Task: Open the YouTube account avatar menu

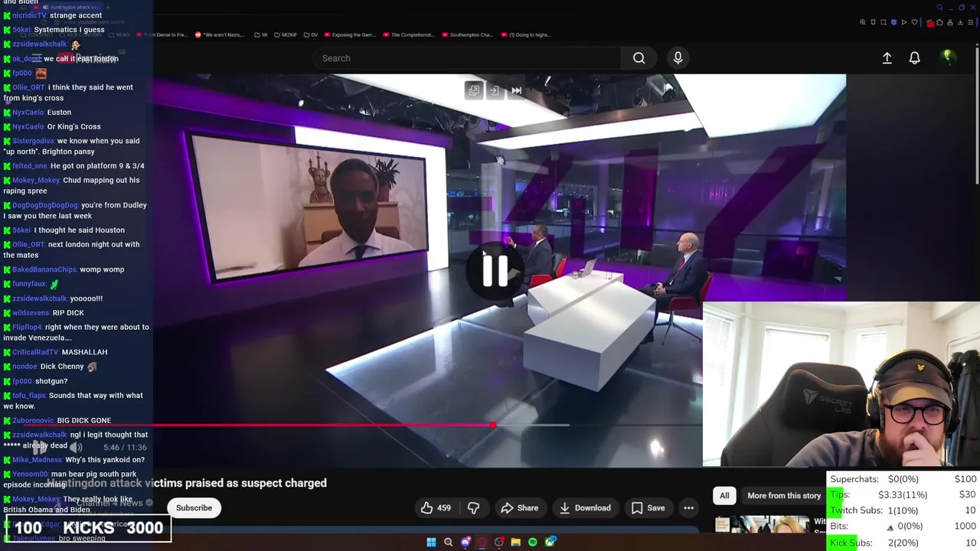Action: [947, 58]
